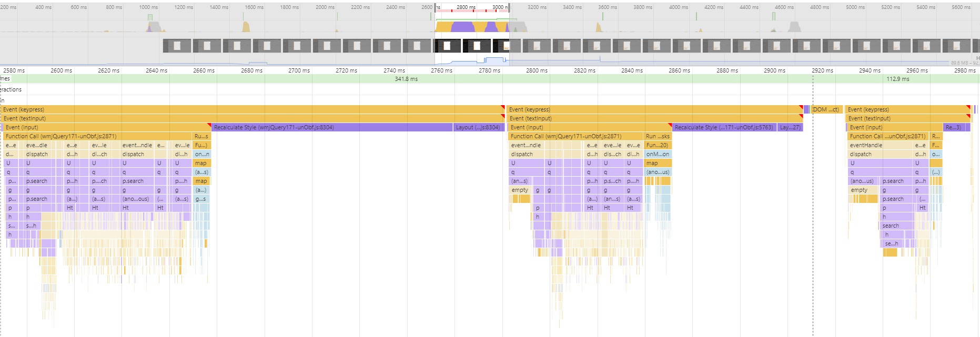Viewport: 980px width, 337px height.
Task: Click the Layout js:8304 block
Action: click(478, 127)
